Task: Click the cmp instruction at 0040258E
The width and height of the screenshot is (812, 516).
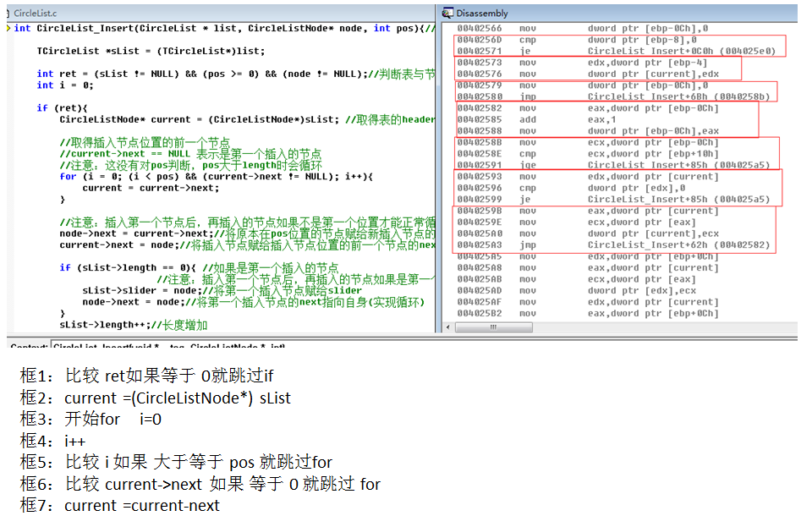Action: 588,153
